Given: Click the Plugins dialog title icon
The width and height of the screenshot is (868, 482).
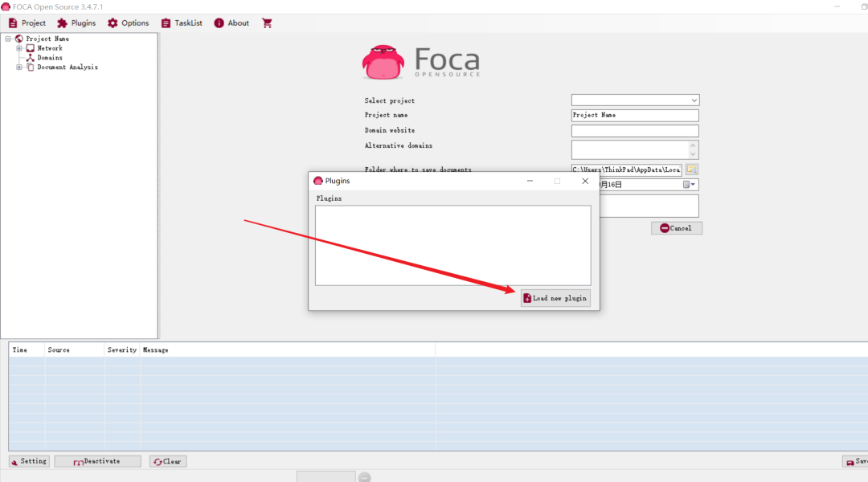Looking at the screenshot, I should (317, 181).
